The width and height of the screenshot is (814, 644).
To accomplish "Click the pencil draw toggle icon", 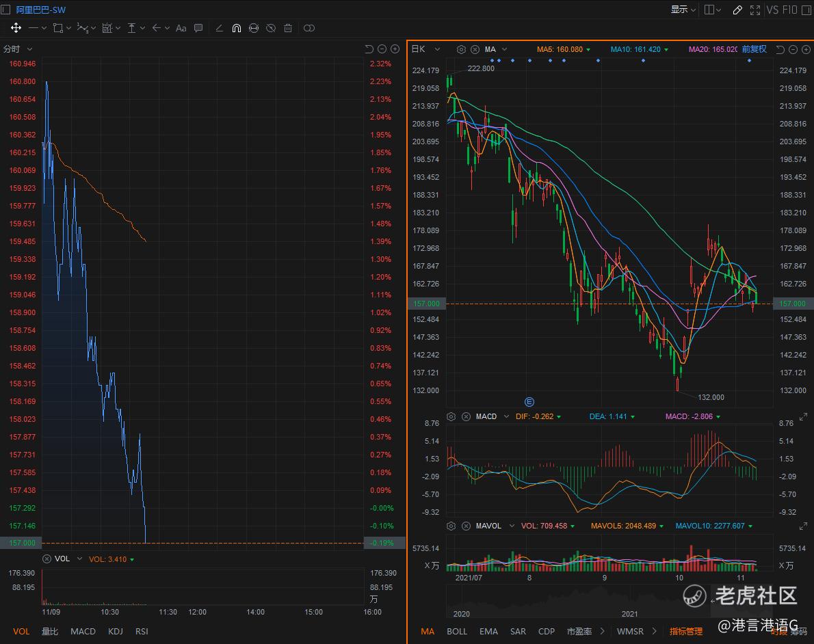I will click(x=737, y=10).
